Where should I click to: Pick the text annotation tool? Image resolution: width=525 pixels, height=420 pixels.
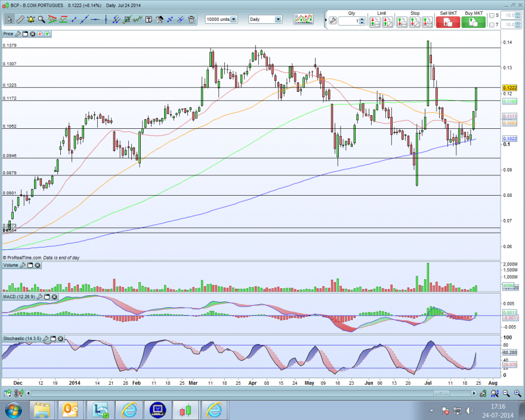click(x=149, y=20)
